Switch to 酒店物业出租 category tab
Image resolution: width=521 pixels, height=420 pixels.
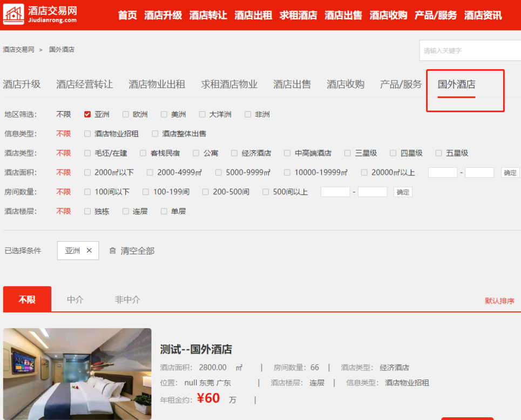[x=157, y=84]
